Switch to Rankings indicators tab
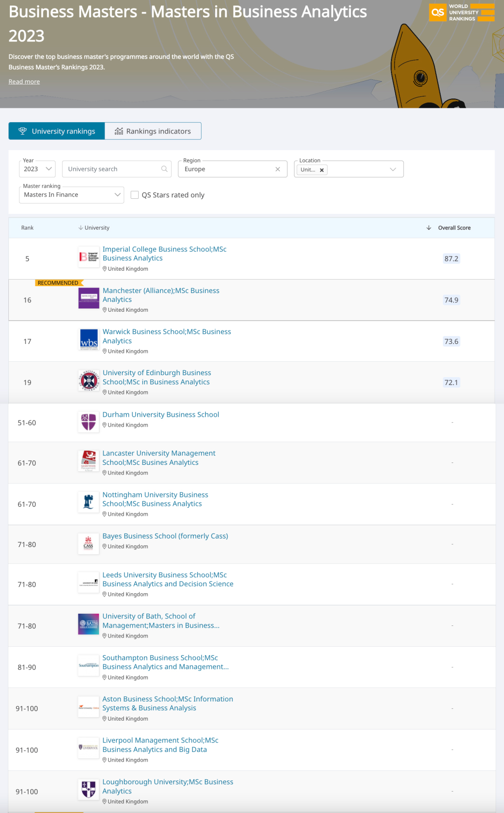 pos(153,131)
